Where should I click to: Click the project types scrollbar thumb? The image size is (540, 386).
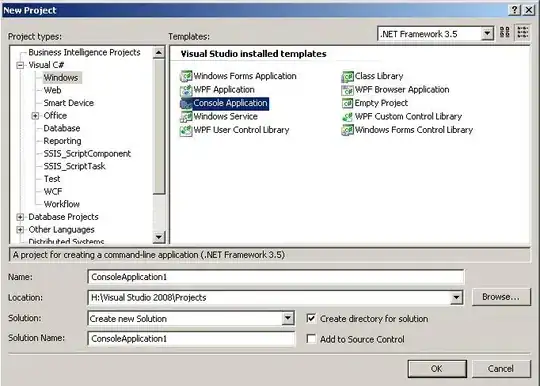pos(159,127)
